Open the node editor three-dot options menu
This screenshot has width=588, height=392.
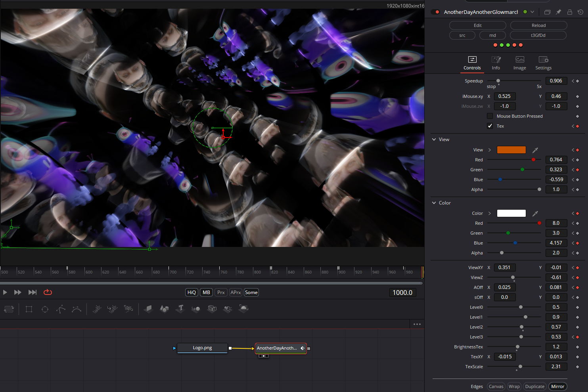(417, 324)
